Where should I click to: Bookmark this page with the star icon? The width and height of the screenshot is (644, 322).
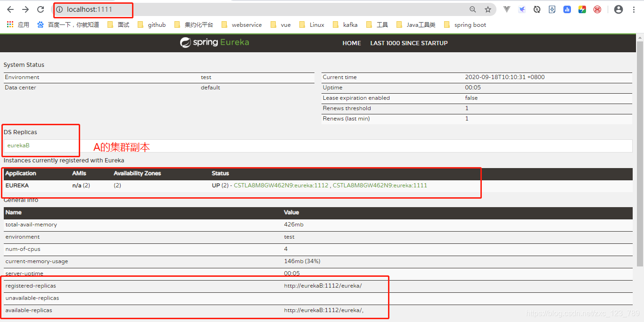(488, 9)
